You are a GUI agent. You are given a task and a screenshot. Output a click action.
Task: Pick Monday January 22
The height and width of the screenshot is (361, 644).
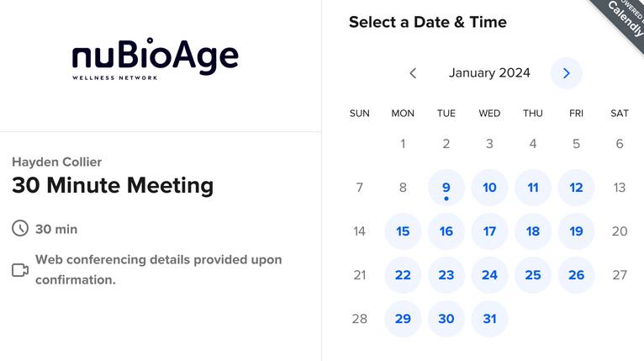tap(403, 275)
